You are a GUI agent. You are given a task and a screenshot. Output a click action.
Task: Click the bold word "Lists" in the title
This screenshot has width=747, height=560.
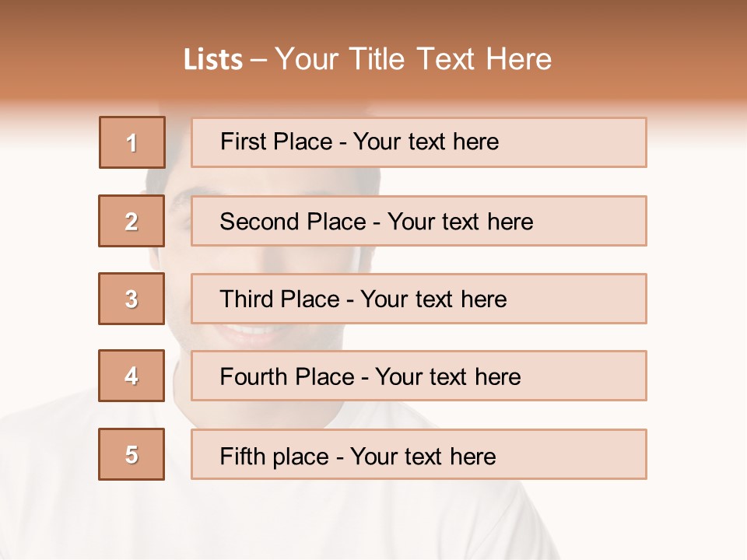click(x=213, y=60)
